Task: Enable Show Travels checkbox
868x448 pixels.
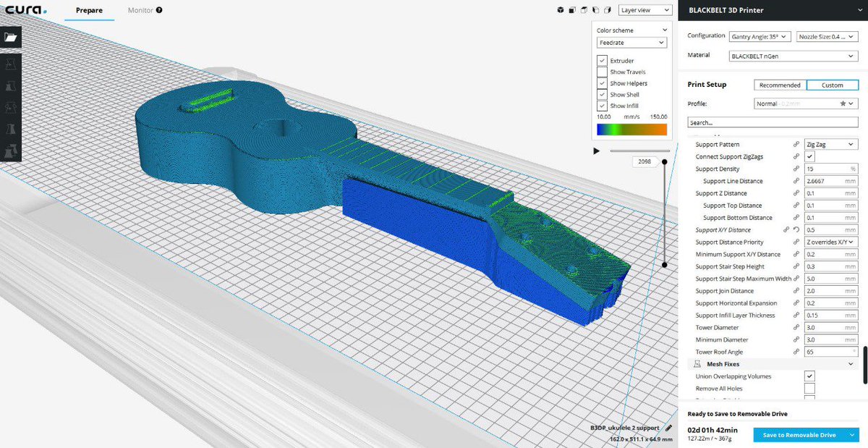Action: click(602, 72)
